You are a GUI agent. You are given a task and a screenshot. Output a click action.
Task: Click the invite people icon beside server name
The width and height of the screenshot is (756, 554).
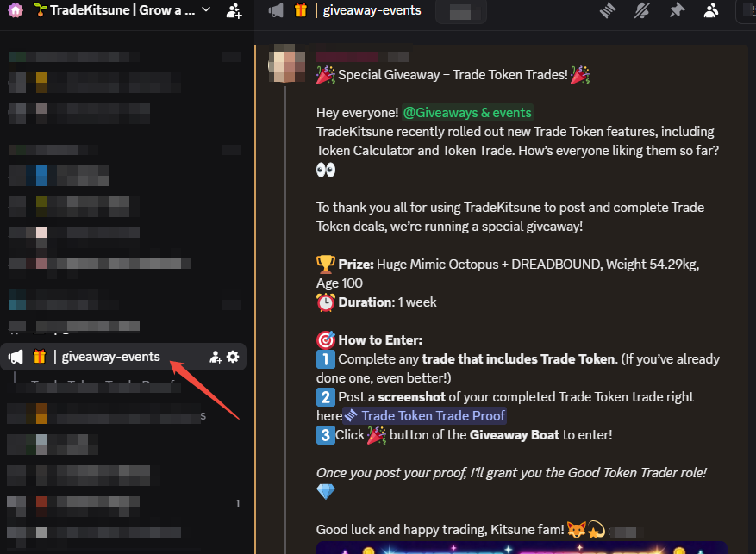point(234,10)
